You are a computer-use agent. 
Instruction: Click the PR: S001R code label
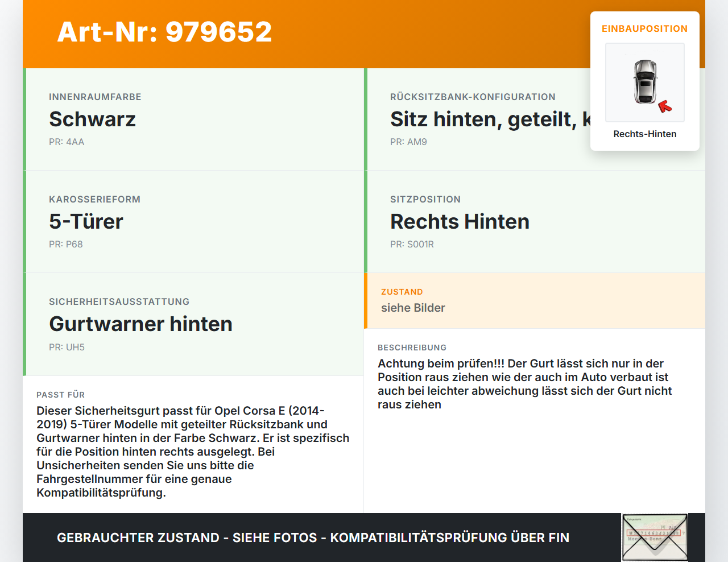[411, 244]
